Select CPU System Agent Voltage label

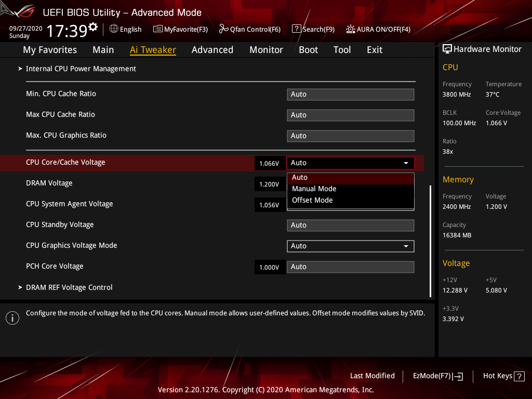coord(69,204)
